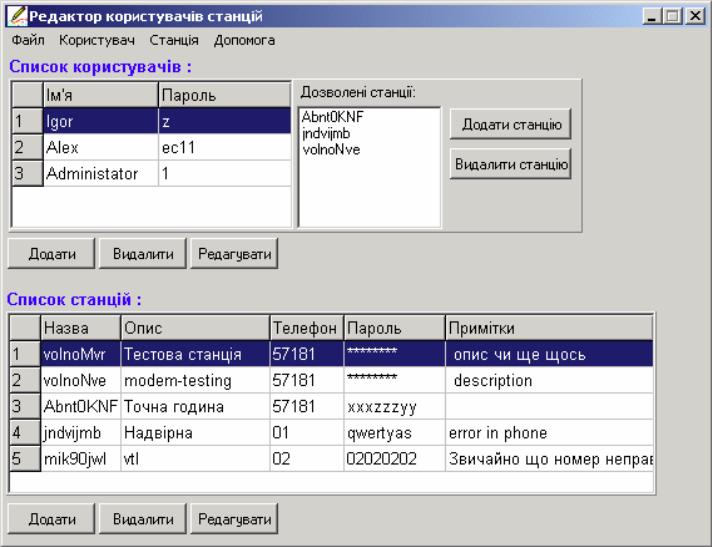712x547 pixels.
Task: Open the Станція menu
Action: tap(174, 40)
